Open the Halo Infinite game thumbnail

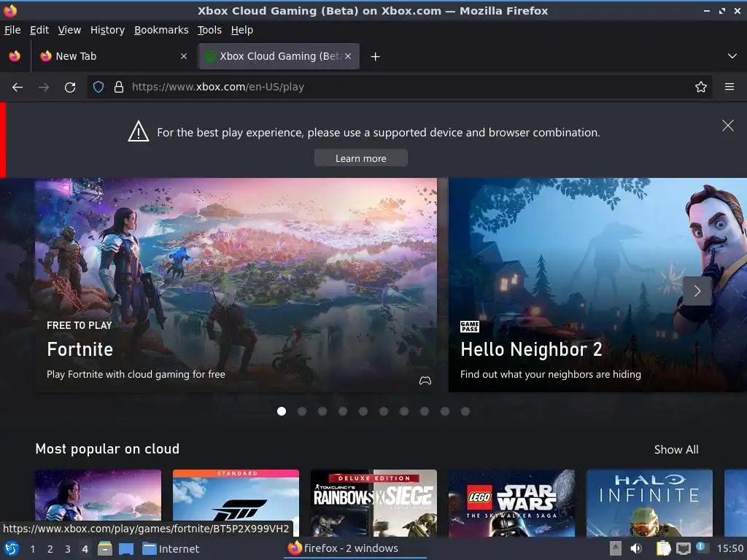[x=649, y=503]
